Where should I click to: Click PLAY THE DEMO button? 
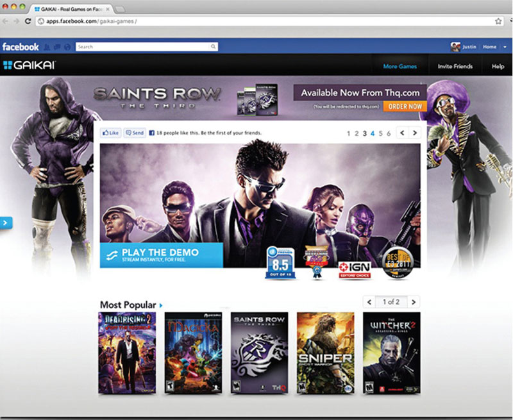(x=162, y=255)
